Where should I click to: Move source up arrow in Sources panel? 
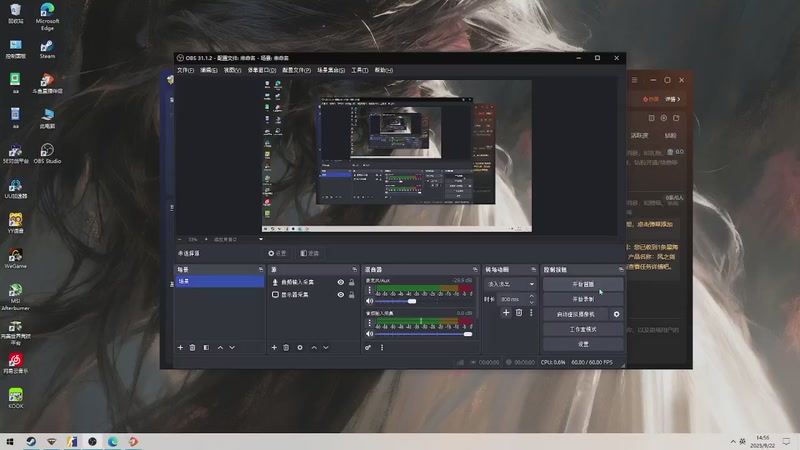point(314,347)
